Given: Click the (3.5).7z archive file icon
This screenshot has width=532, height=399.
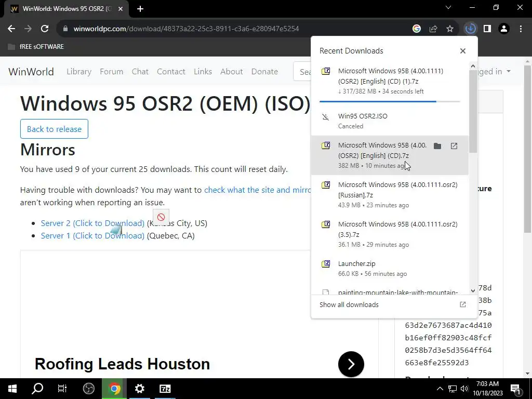Looking at the screenshot, I should point(326,224).
